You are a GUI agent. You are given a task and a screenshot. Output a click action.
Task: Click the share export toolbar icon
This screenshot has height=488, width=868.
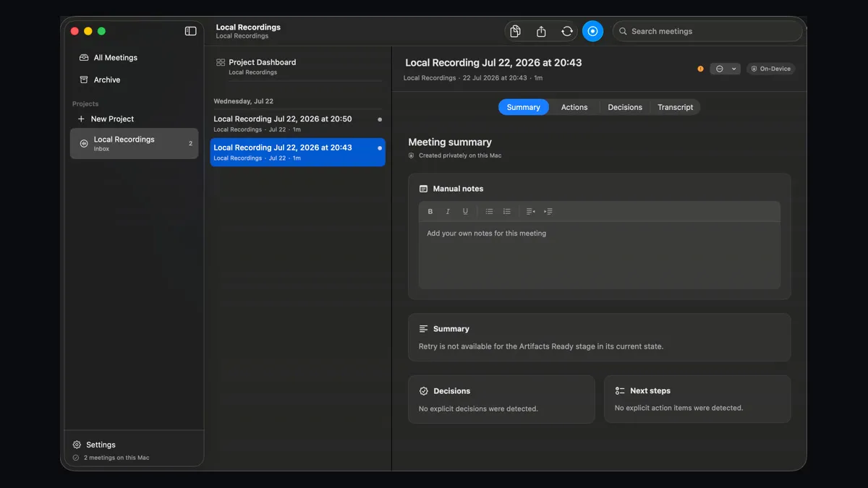click(x=541, y=31)
